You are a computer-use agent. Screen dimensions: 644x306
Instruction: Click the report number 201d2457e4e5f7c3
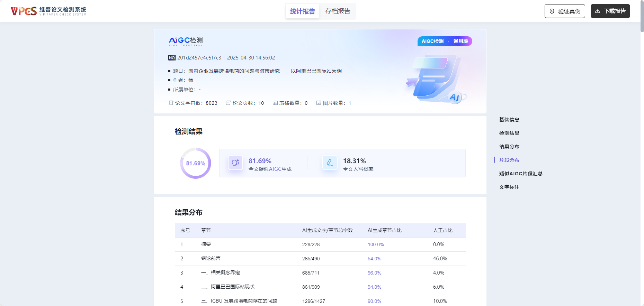coord(199,58)
